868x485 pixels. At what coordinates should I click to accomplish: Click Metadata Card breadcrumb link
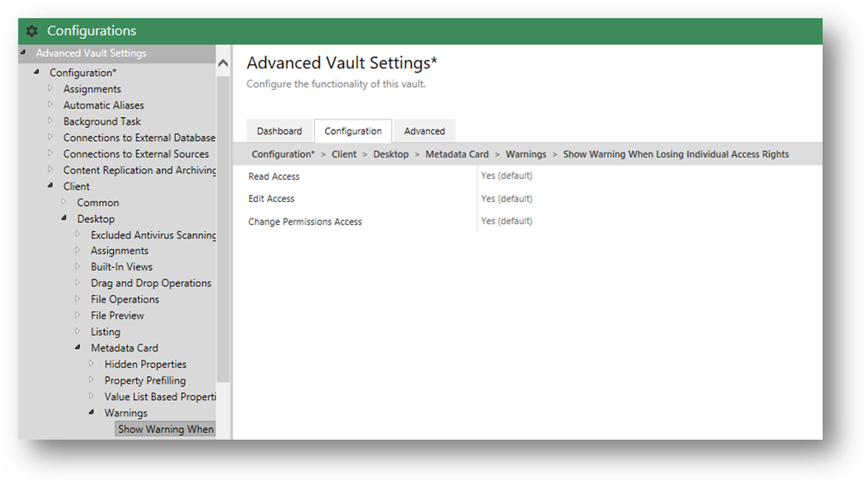[457, 154]
